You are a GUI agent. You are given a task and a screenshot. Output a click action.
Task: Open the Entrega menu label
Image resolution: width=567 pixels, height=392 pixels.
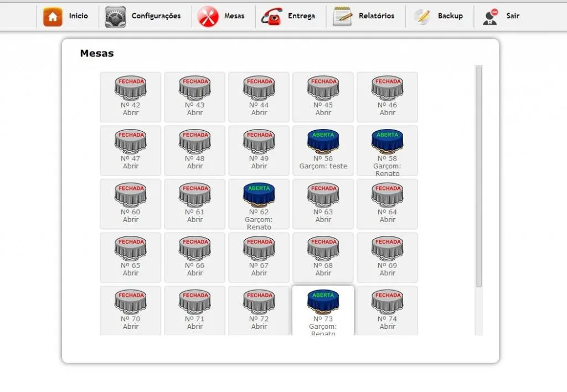(302, 16)
